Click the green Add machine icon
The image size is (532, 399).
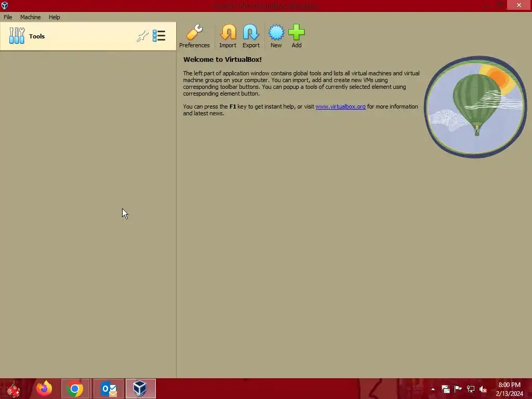297,36
